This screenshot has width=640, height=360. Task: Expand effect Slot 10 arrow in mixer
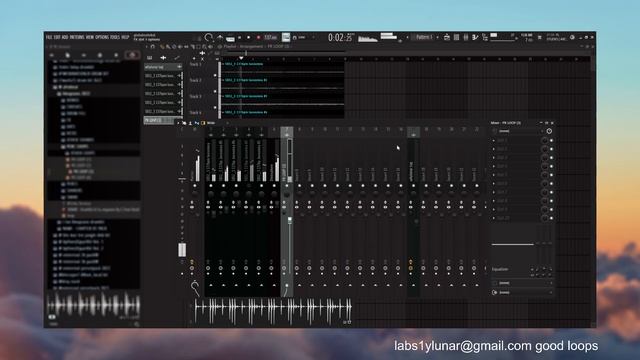click(x=494, y=218)
